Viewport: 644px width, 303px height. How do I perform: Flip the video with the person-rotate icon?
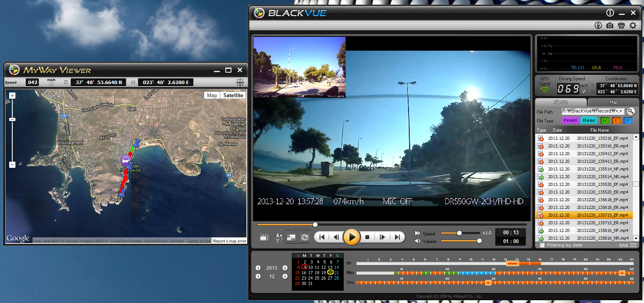[x=278, y=237]
